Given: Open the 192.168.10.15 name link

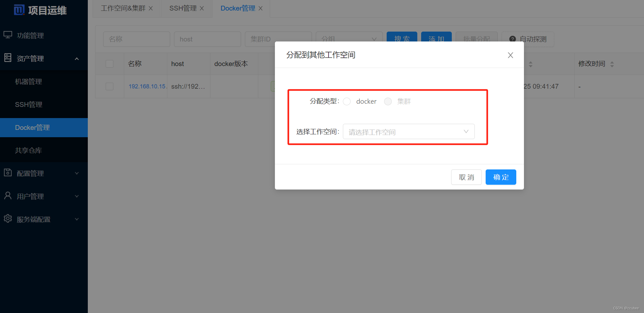Looking at the screenshot, I should (x=147, y=86).
